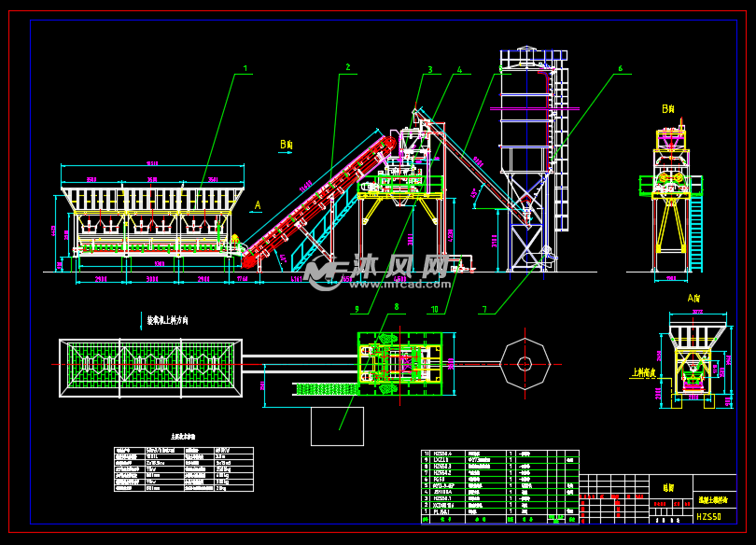Screen dimensions: 756x545
Task: Click callout number 9 label
Action: coord(357,310)
